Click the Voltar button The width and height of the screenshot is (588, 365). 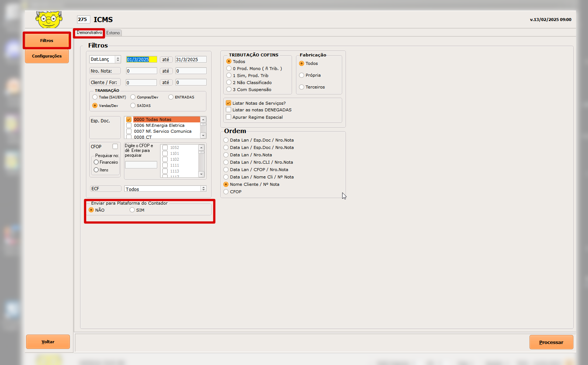click(48, 342)
